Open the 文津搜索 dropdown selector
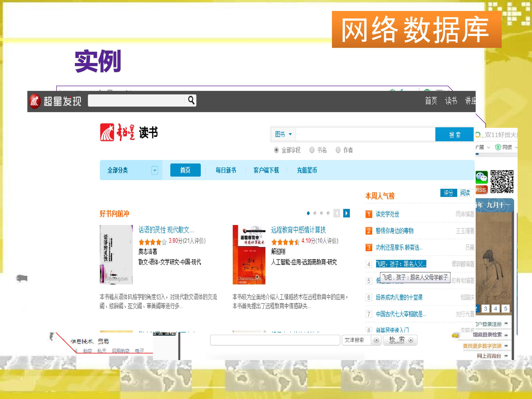 point(376,340)
